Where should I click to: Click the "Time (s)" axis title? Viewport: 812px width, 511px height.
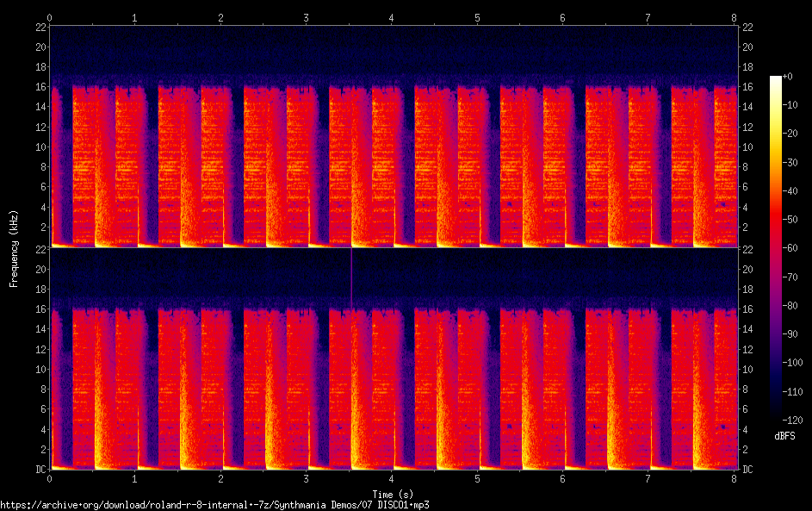[x=393, y=495]
